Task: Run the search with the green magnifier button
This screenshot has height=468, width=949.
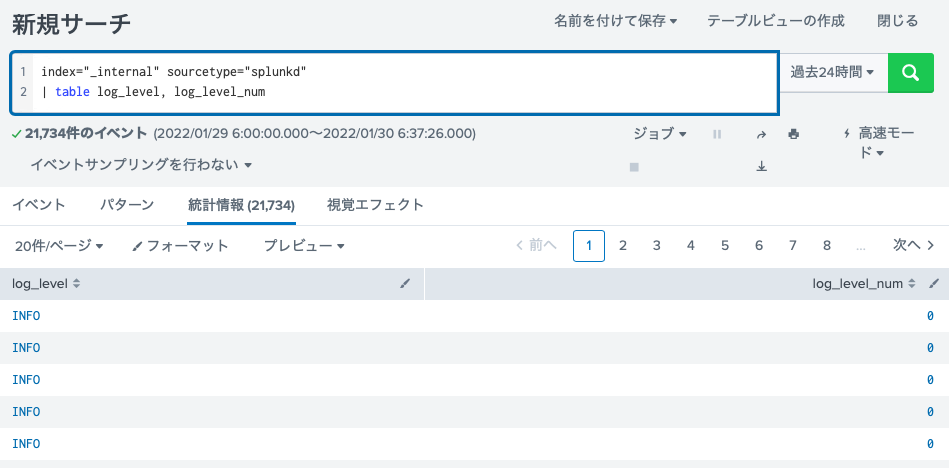Action: tap(910, 73)
